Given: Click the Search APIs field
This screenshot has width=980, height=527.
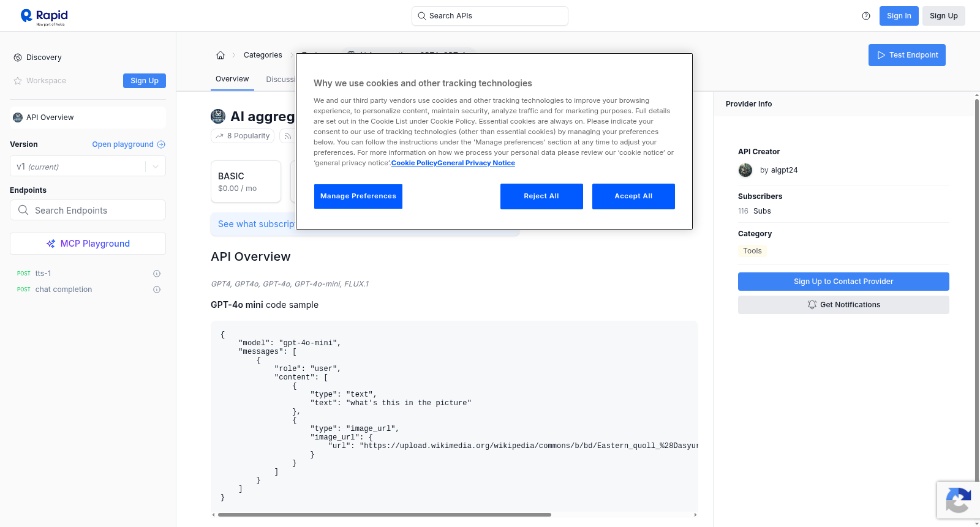Looking at the screenshot, I should [490, 16].
